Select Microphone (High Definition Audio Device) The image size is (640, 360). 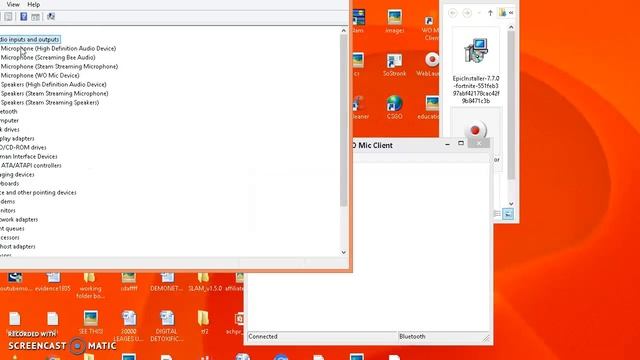[x=58, y=49]
